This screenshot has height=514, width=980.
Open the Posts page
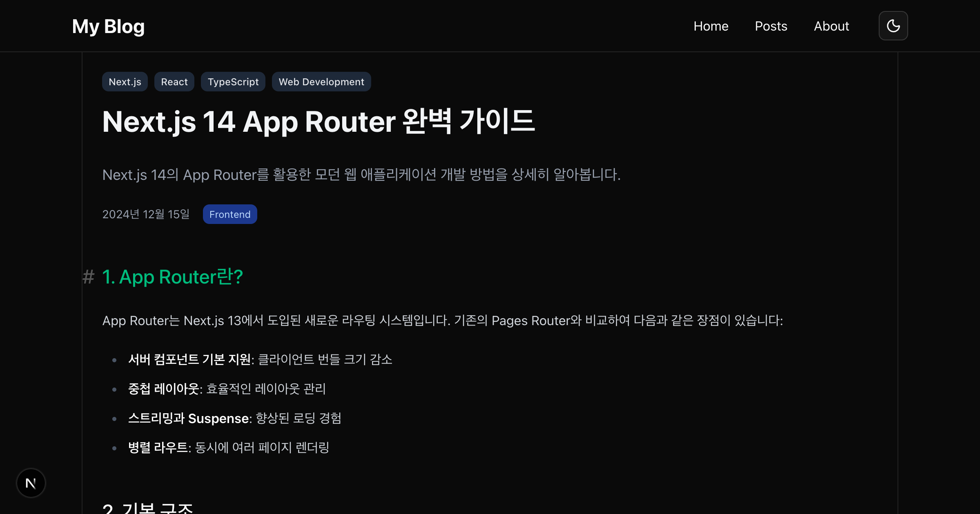pyautogui.click(x=771, y=26)
